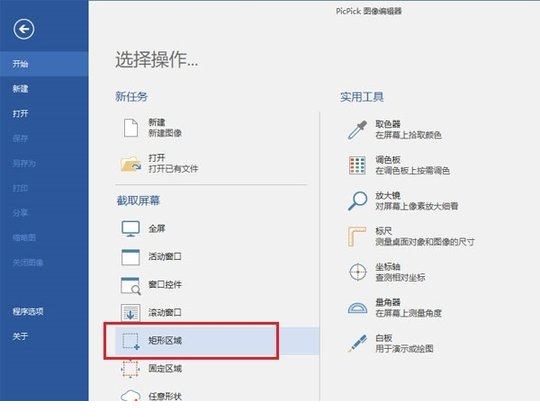Click the 活动窗口 capture label
This screenshot has height=417, width=540.
pos(165,257)
